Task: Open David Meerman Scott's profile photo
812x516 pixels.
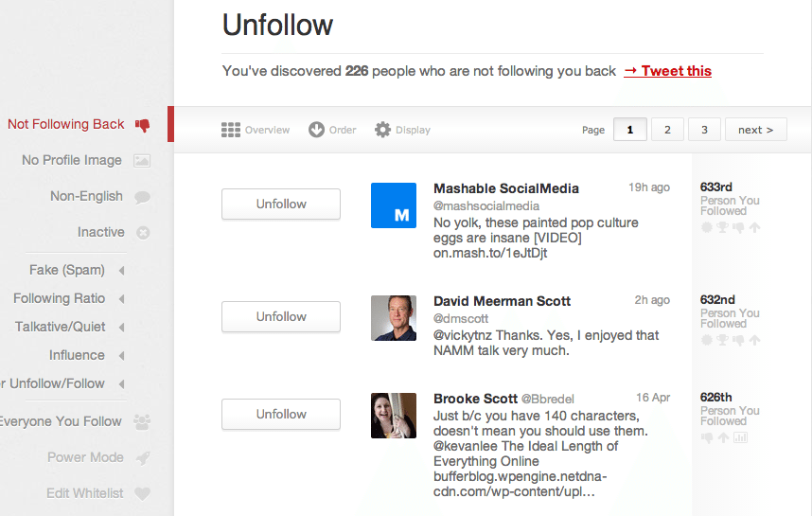Action: [x=393, y=318]
